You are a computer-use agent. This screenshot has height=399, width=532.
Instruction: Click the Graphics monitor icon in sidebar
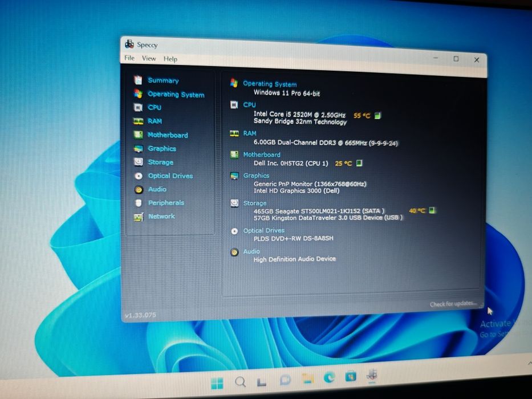(138, 149)
